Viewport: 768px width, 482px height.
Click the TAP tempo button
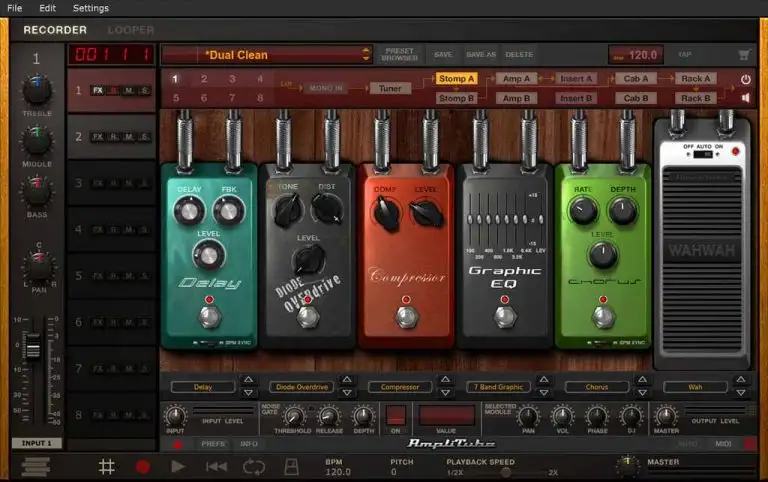[x=684, y=54]
